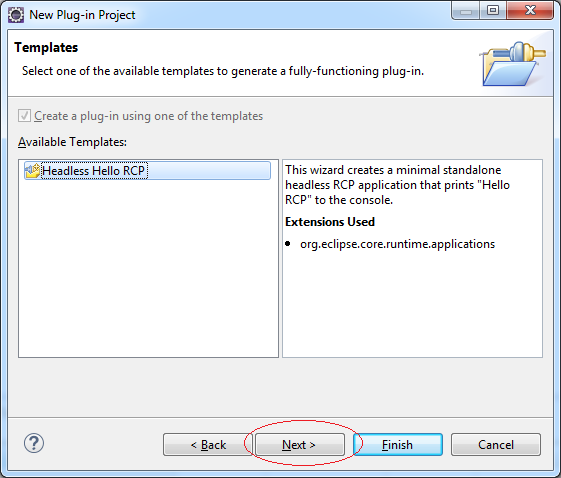Select Headless Hello RCP template entry
The image size is (561, 478).
coord(147,171)
